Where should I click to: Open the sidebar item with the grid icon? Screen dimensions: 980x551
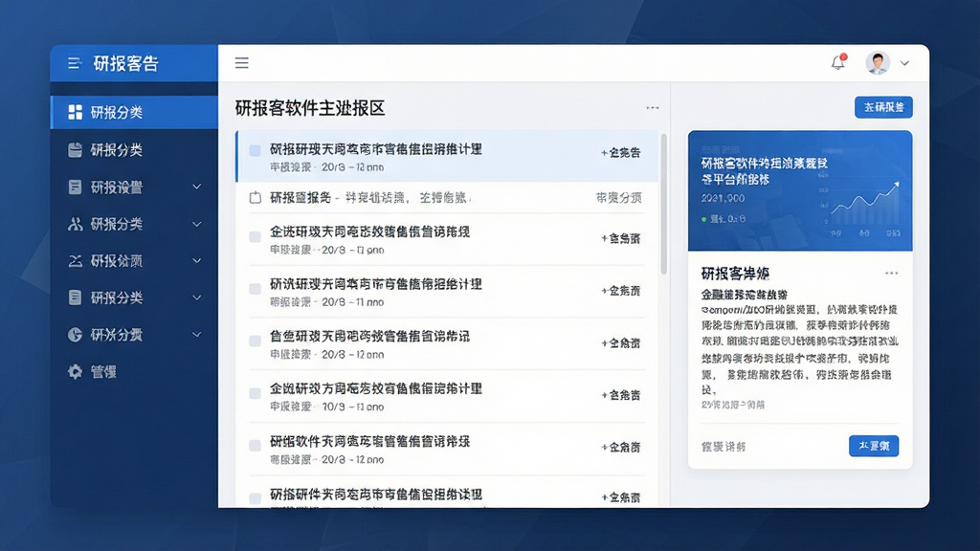pos(134,113)
